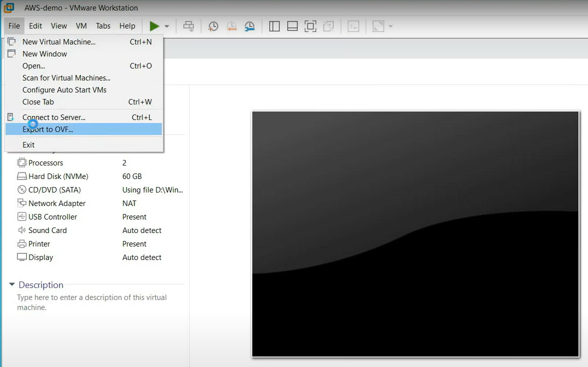Enter full screen mode icon

coord(311,26)
